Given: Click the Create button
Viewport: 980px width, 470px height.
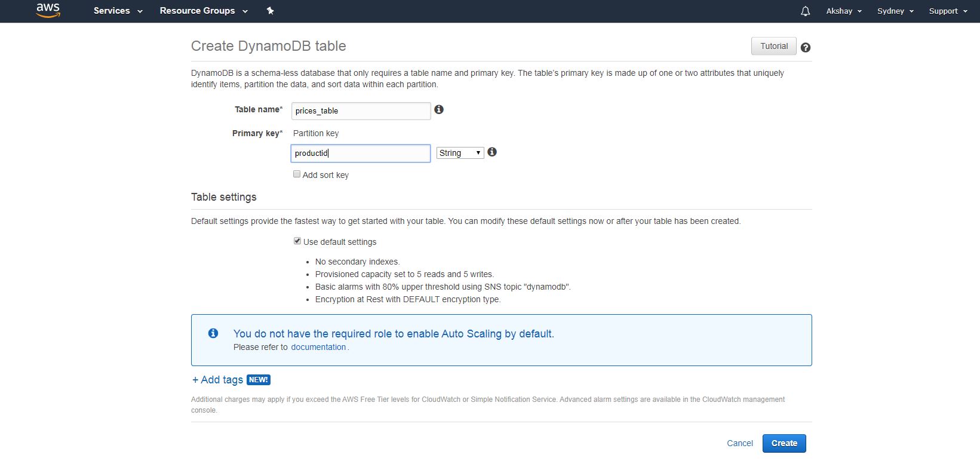Looking at the screenshot, I should pos(784,443).
